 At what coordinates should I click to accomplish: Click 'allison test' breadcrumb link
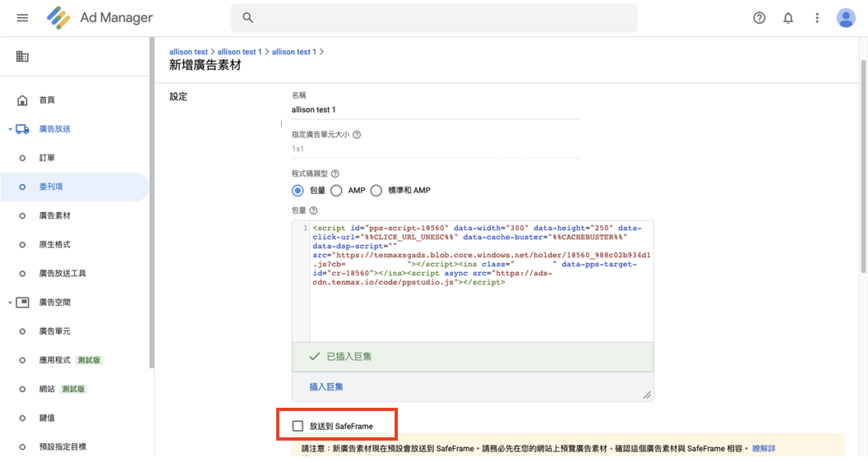(188, 52)
